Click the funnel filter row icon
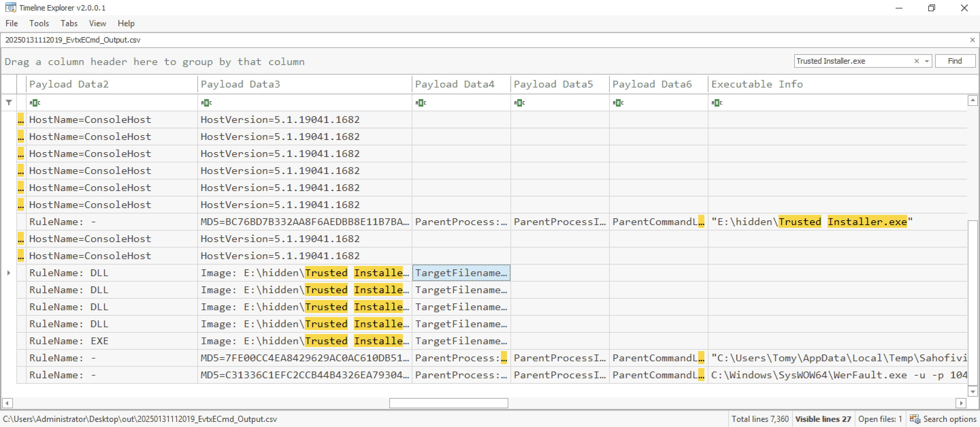The height and width of the screenshot is (427, 980). [9, 102]
